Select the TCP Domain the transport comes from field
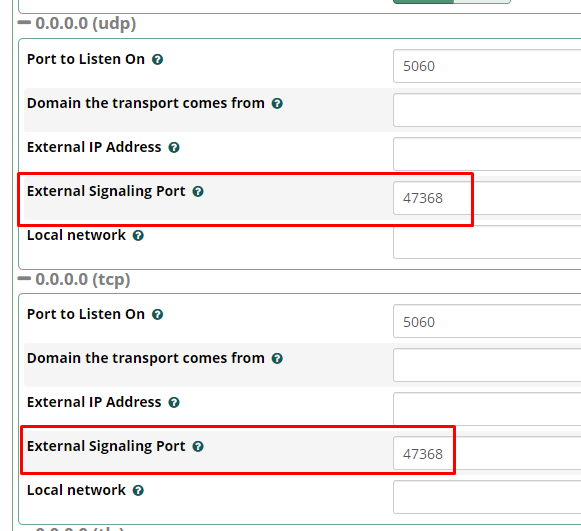 (x=487, y=365)
